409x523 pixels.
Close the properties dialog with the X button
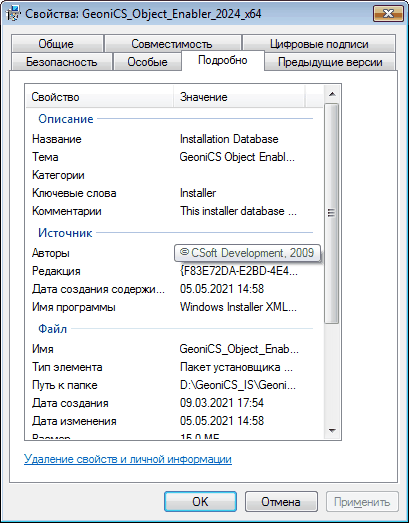tap(388, 13)
